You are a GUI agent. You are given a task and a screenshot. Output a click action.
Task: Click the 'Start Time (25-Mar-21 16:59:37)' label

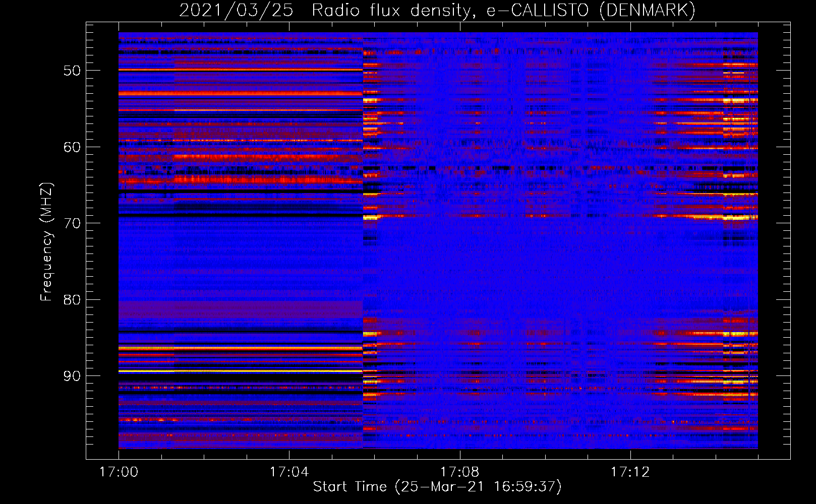437,487
